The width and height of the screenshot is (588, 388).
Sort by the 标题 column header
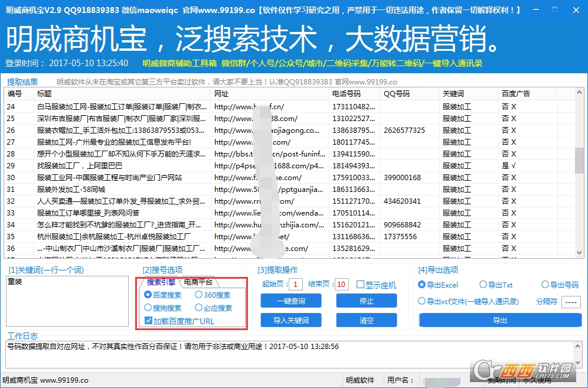coord(122,94)
